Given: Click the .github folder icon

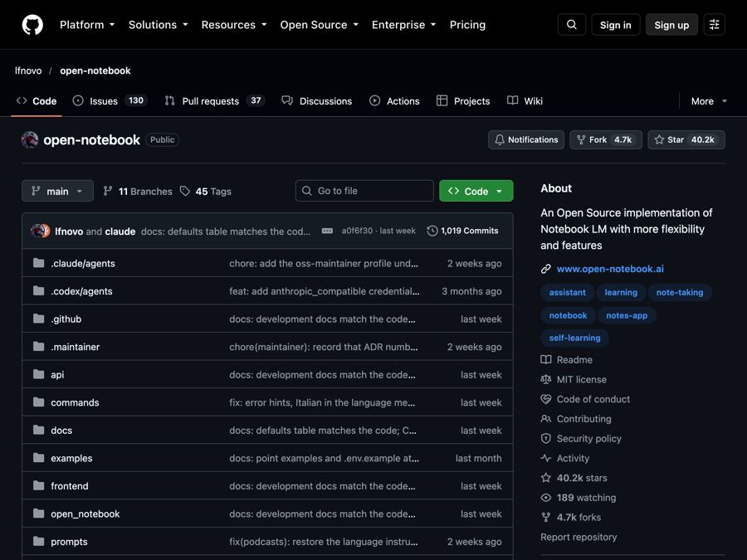Looking at the screenshot, I should [x=38, y=319].
